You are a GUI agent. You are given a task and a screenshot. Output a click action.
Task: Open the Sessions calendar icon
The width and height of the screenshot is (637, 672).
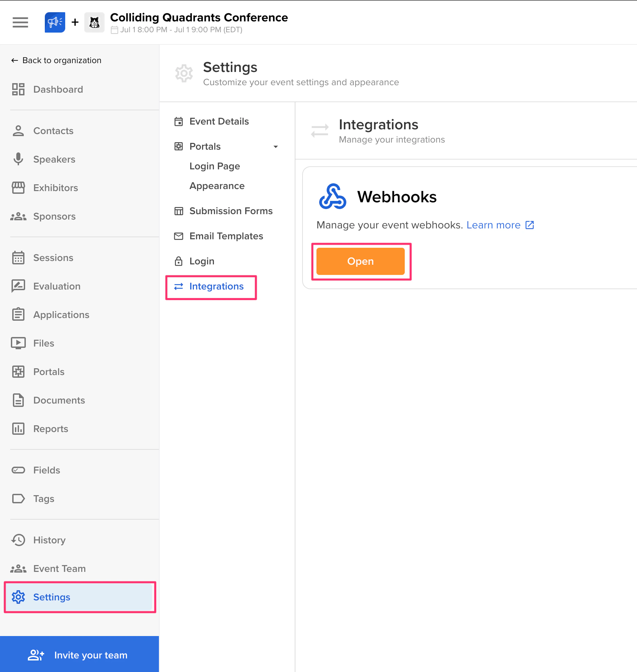tap(19, 258)
